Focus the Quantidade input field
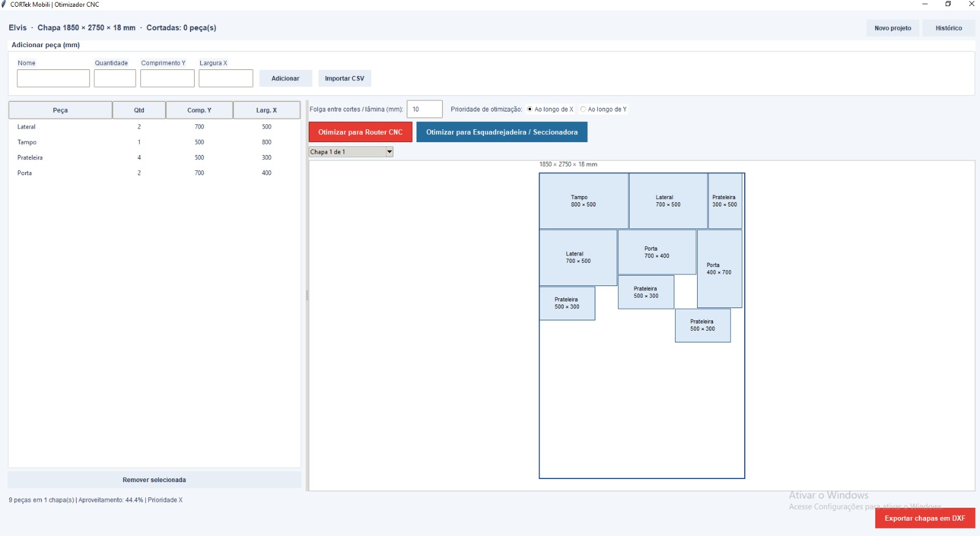The image size is (980, 536). [115, 78]
